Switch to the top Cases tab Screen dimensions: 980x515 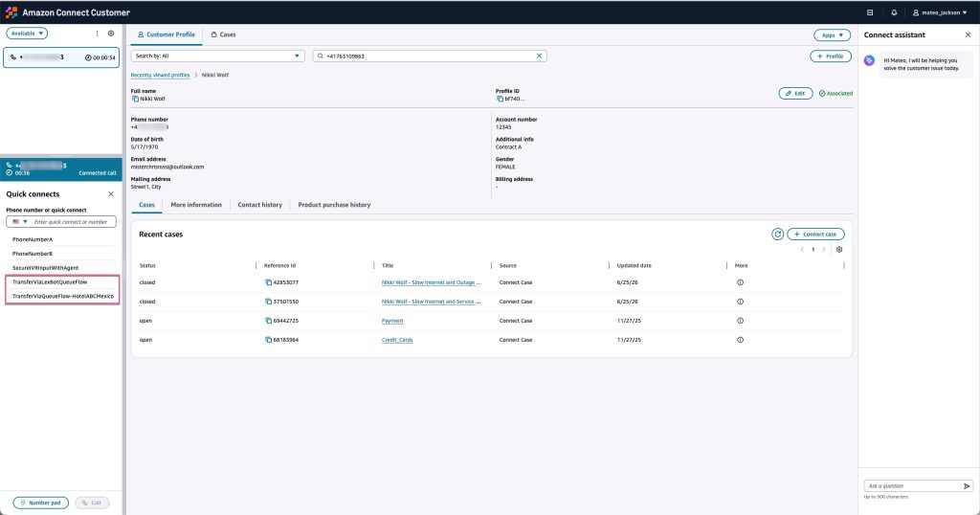(223, 35)
